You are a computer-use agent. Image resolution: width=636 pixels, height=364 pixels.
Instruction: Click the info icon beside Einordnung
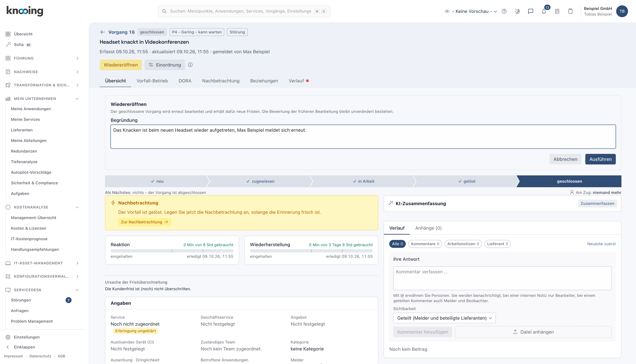(190, 65)
